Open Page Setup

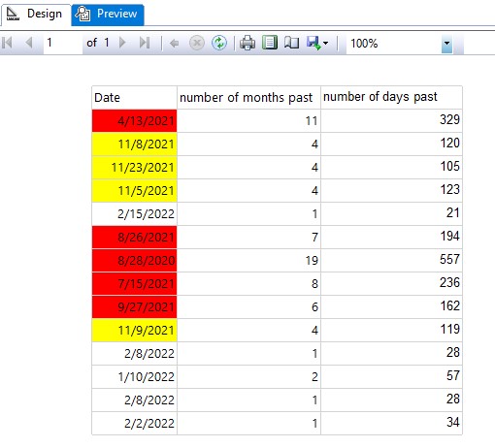[x=291, y=43]
